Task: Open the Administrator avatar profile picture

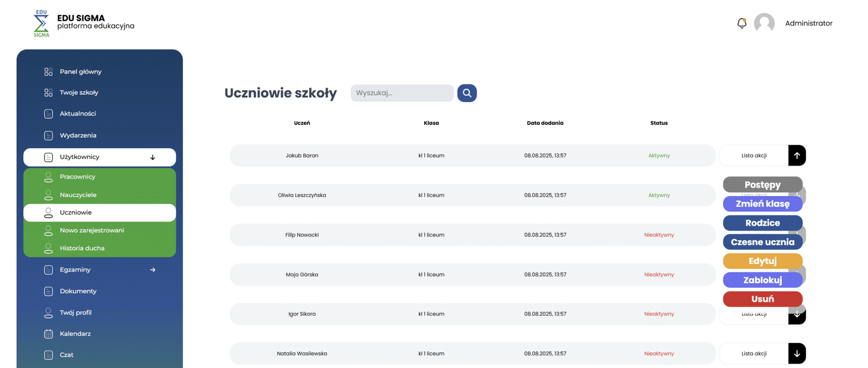Action: [764, 23]
